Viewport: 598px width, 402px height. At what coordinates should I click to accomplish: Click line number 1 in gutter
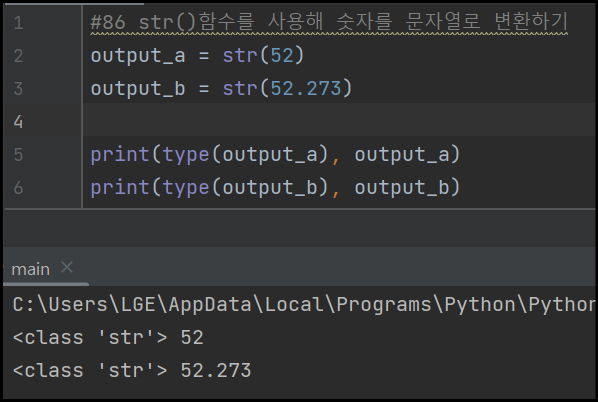[x=18, y=23]
